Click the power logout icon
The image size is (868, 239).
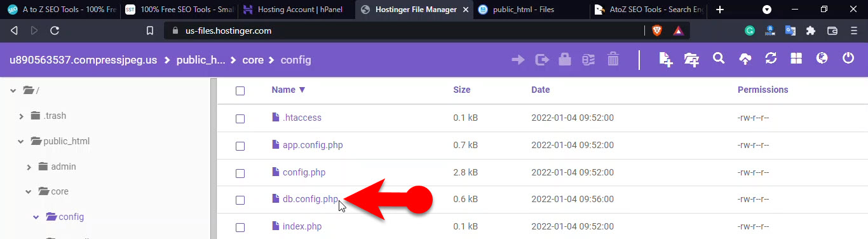click(x=848, y=58)
